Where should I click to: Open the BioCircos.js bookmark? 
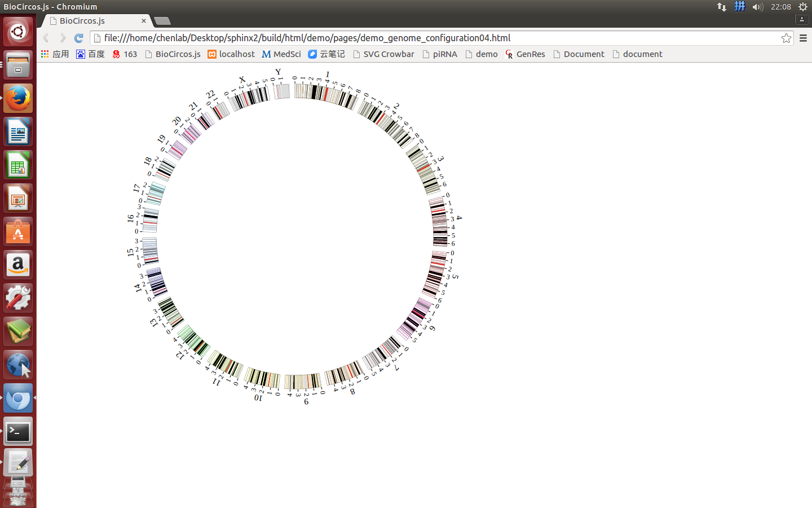click(x=173, y=54)
